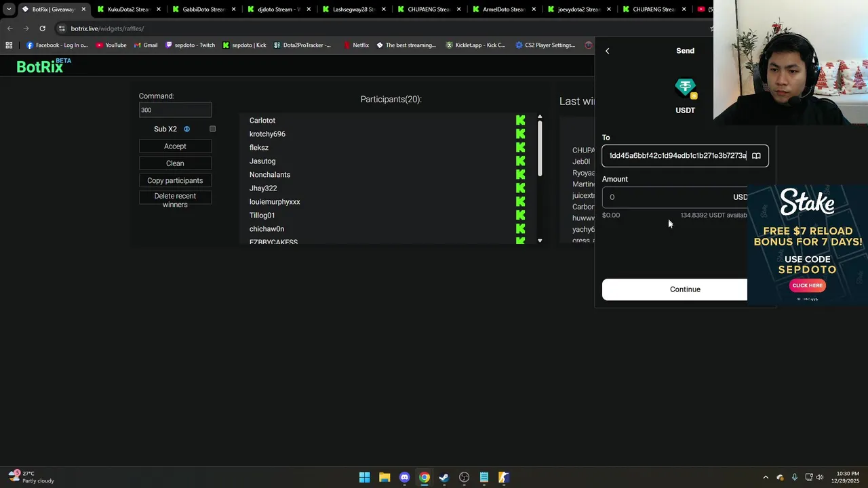Go back with the Send panel arrow
The width and height of the screenshot is (868, 488).
click(607, 51)
